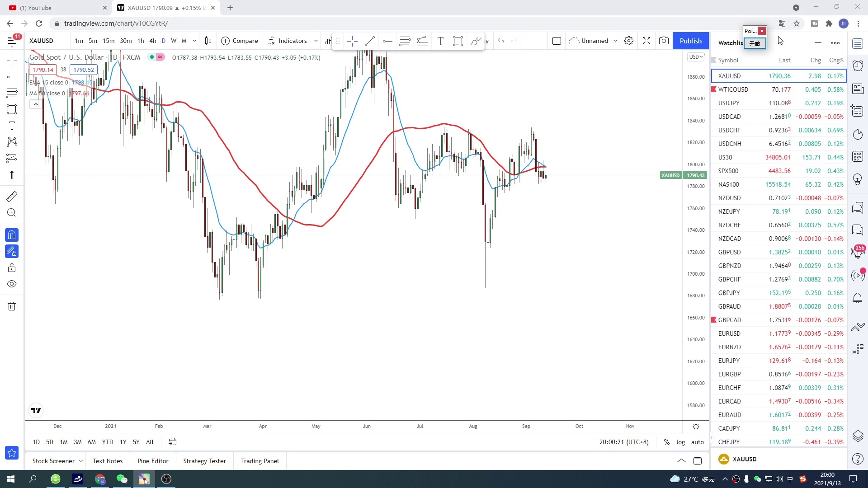
Task: Open the USD currency dropdown
Action: click(x=696, y=57)
